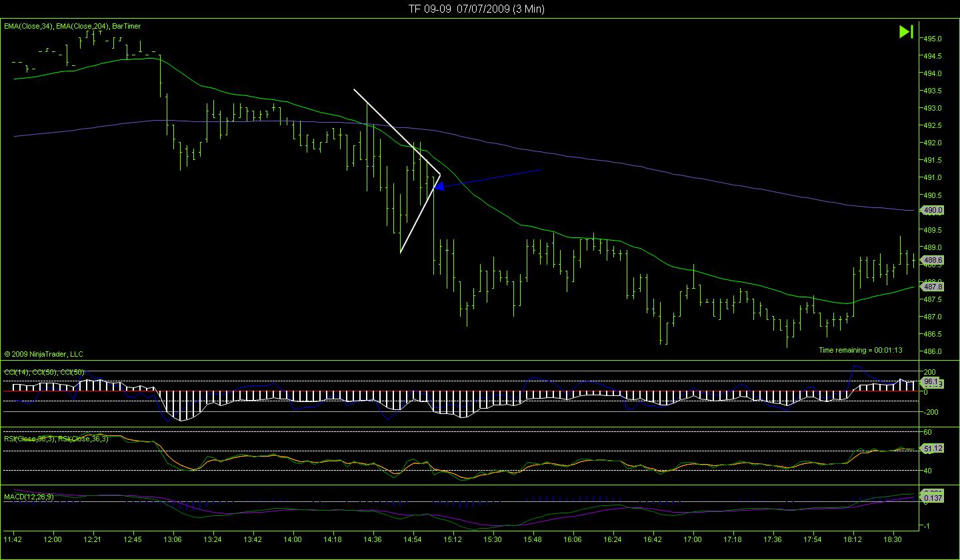Viewport: 960px width, 560px height.
Task: Select the EMA(Close,34), EMA(Close,204), BarTimer label
Action: pos(72,26)
